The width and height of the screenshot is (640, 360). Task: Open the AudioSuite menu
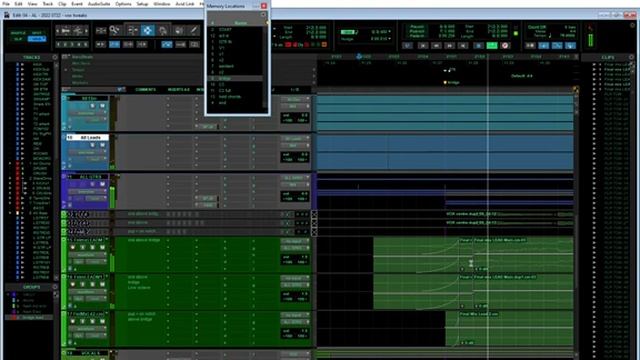pos(99,4)
